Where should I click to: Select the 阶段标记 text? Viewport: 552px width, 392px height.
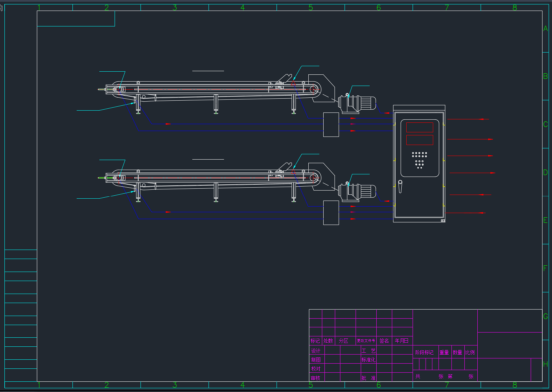coord(424,352)
